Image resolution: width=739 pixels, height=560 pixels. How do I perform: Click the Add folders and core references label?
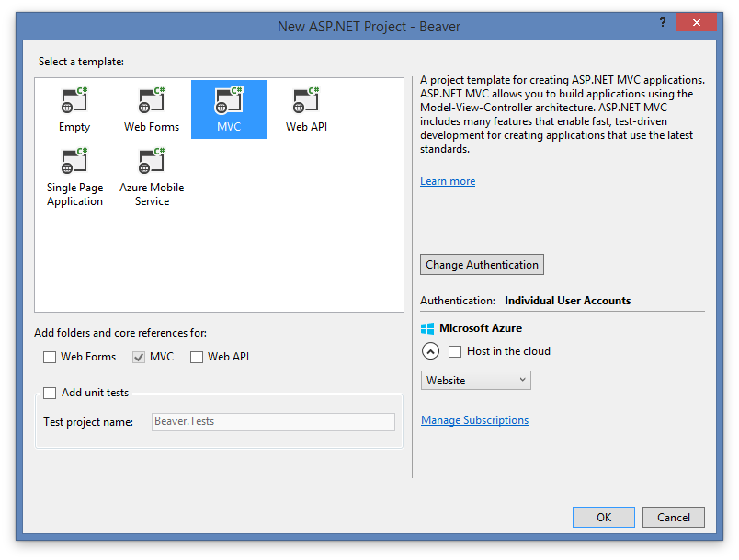click(x=120, y=333)
